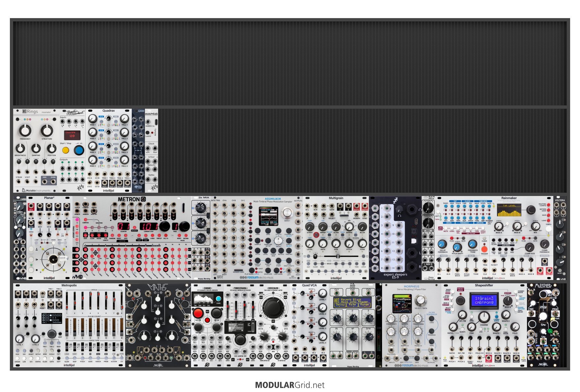Click the Morpheus VowelSpace display
580x392 pixels.
[x=402, y=304]
